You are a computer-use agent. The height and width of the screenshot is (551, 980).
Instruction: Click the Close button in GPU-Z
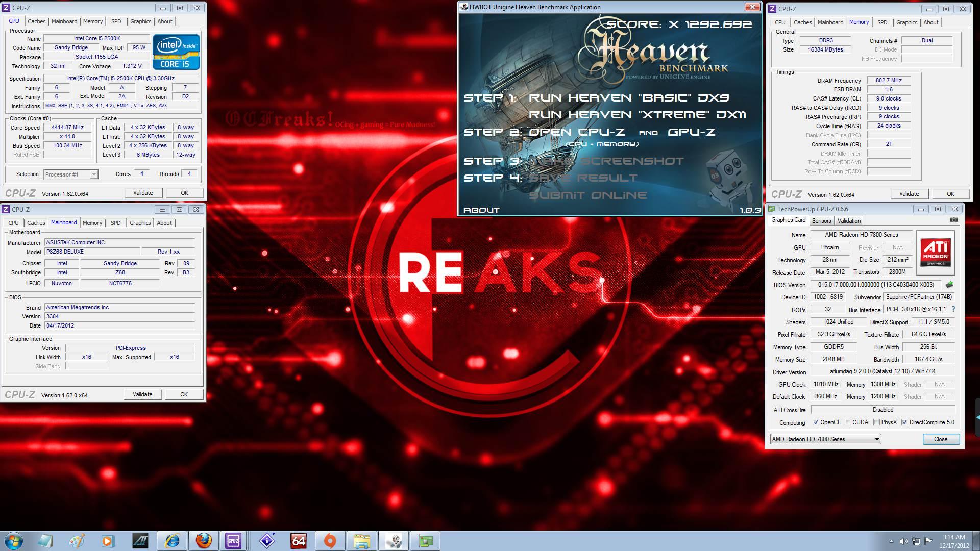coord(941,439)
